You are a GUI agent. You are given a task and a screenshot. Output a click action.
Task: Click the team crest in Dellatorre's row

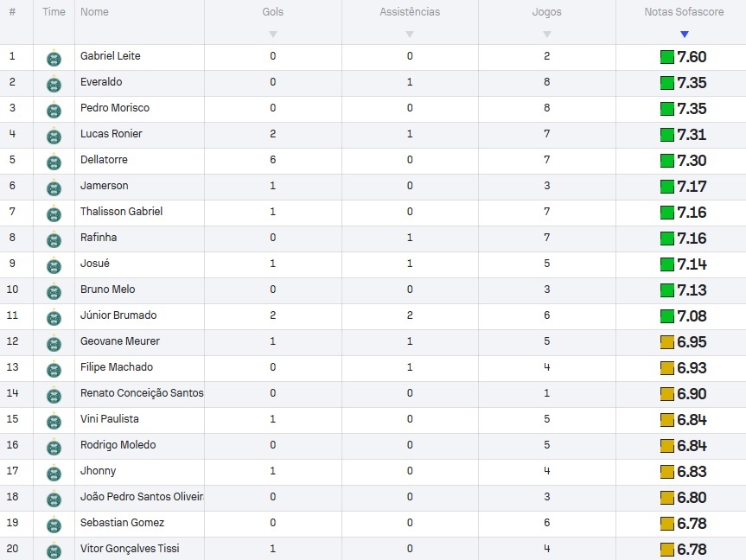pyautogui.click(x=54, y=162)
